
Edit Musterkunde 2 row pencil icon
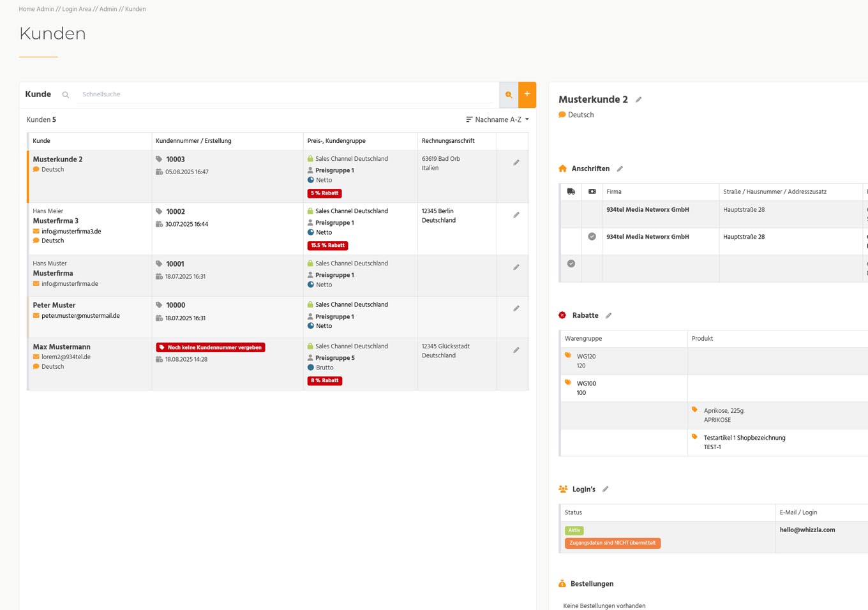pos(516,163)
